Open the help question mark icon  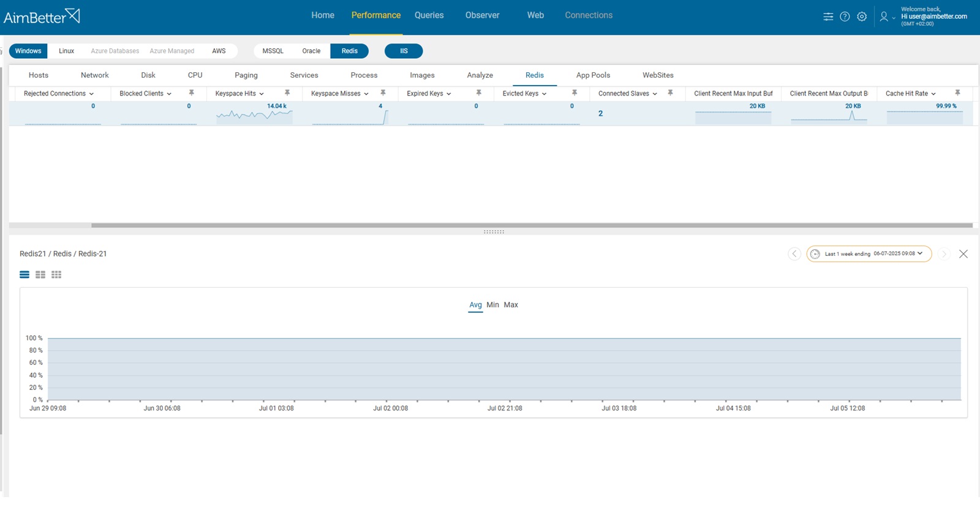pos(845,17)
